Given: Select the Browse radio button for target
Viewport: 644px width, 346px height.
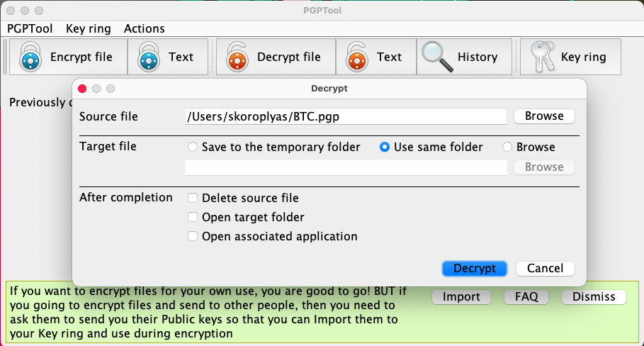Looking at the screenshot, I should [507, 147].
